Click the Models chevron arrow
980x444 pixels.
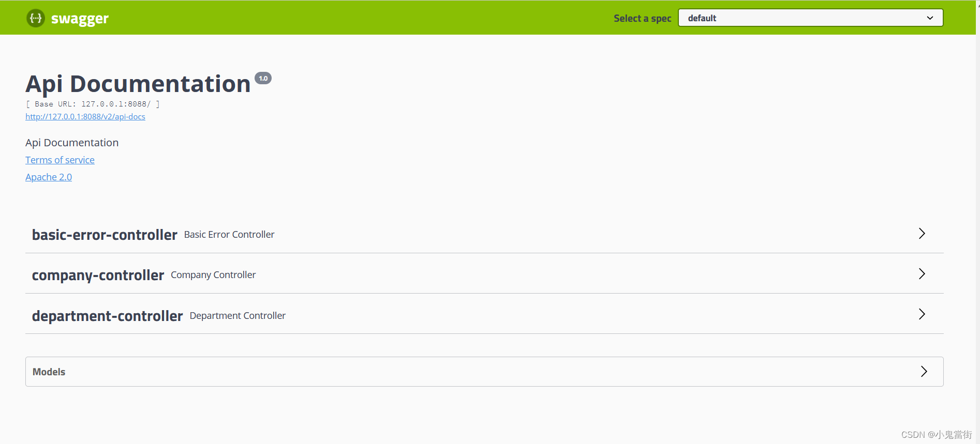click(924, 372)
